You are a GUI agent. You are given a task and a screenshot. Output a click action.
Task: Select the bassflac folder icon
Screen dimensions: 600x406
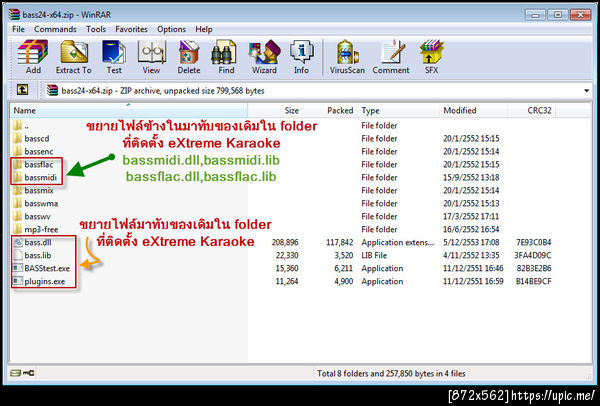tap(17, 164)
